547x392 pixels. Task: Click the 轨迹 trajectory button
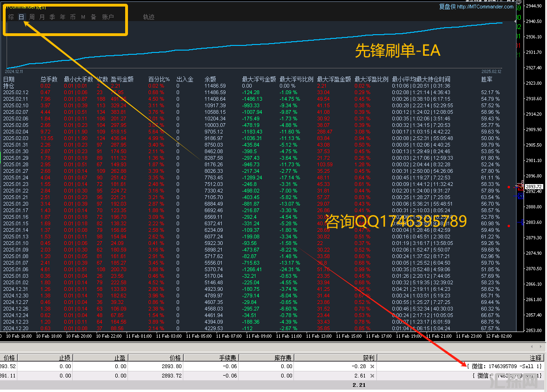coord(149,17)
